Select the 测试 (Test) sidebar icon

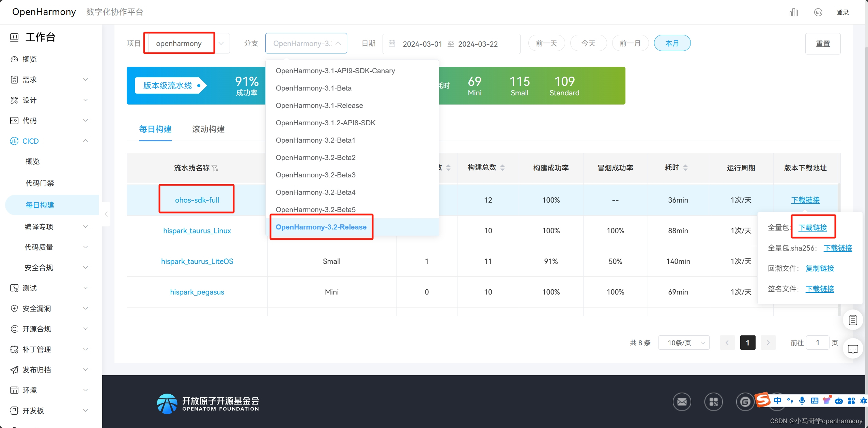pyautogui.click(x=14, y=288)
